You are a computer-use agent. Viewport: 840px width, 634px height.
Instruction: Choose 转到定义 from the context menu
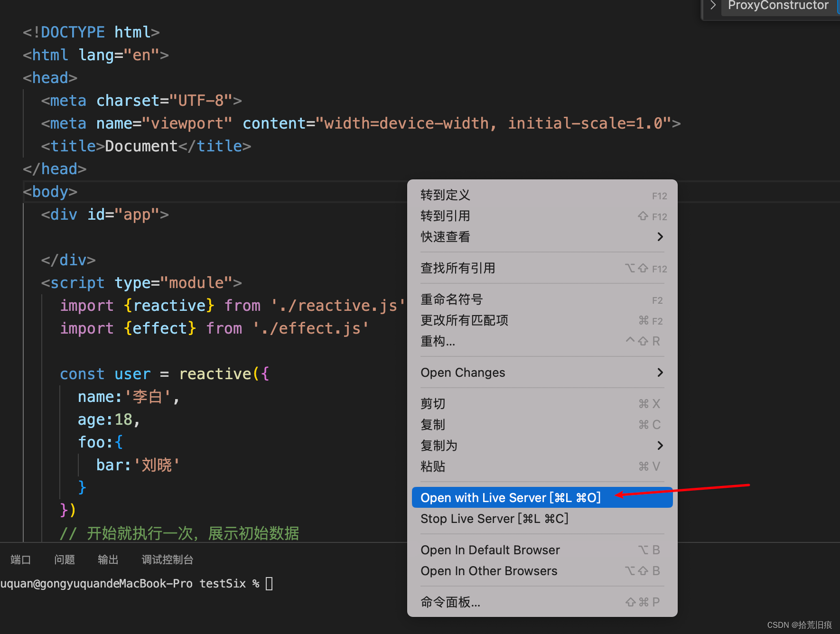tap(542, 195)
